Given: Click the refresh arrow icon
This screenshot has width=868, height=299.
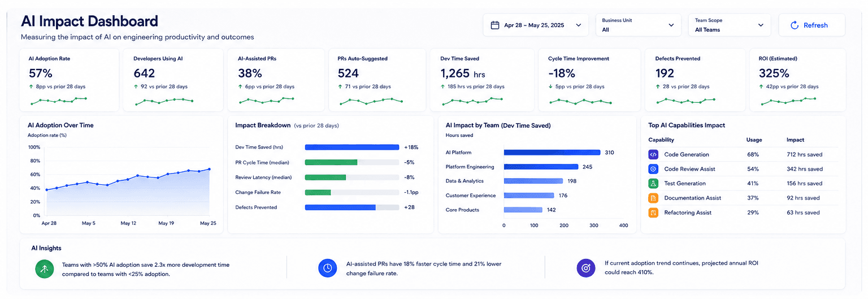Looking at the screenshot, I should 795,25.
